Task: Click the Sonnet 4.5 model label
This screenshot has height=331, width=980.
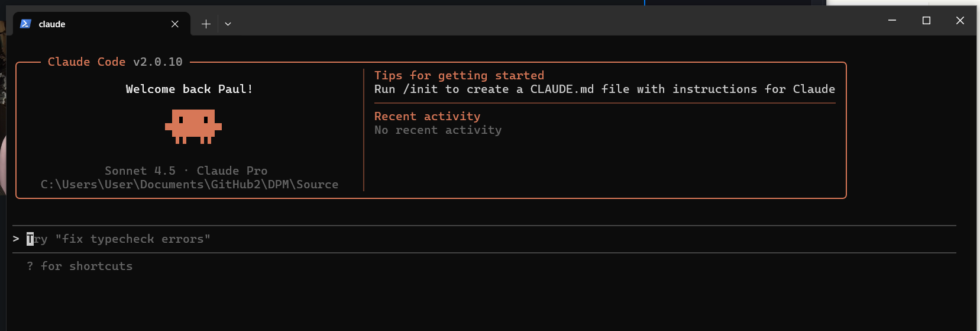Action: pos(140,171)
